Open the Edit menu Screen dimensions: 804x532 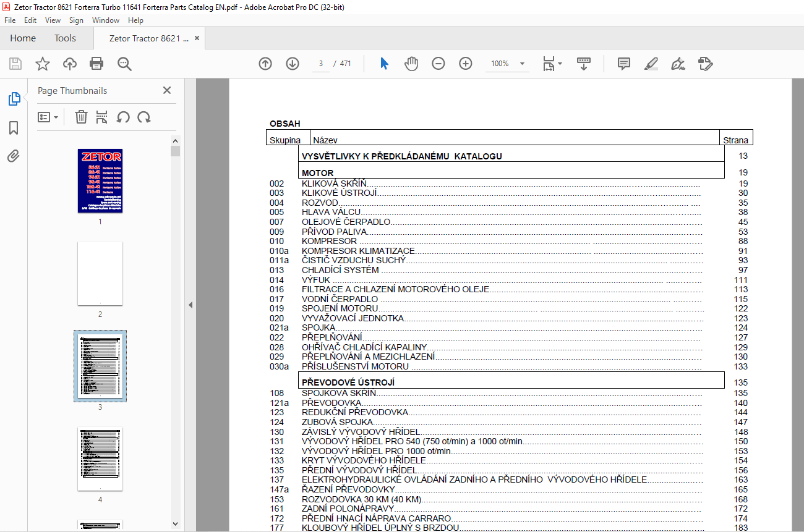tap(30, 20)
